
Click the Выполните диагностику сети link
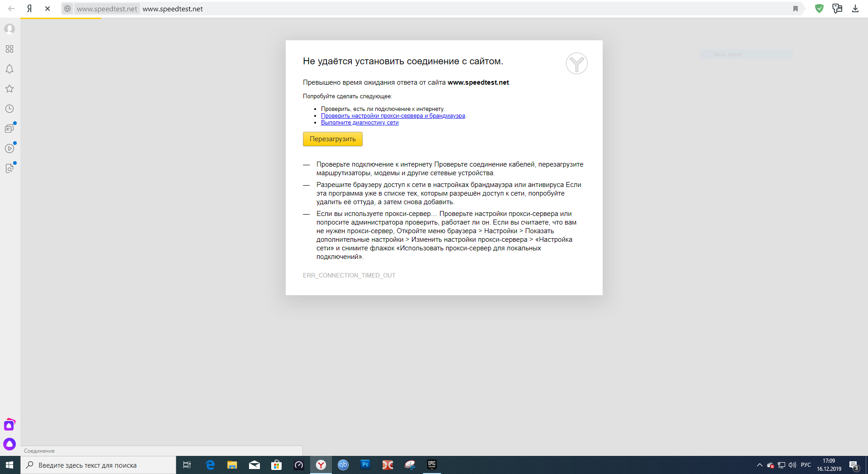point(360,123)
